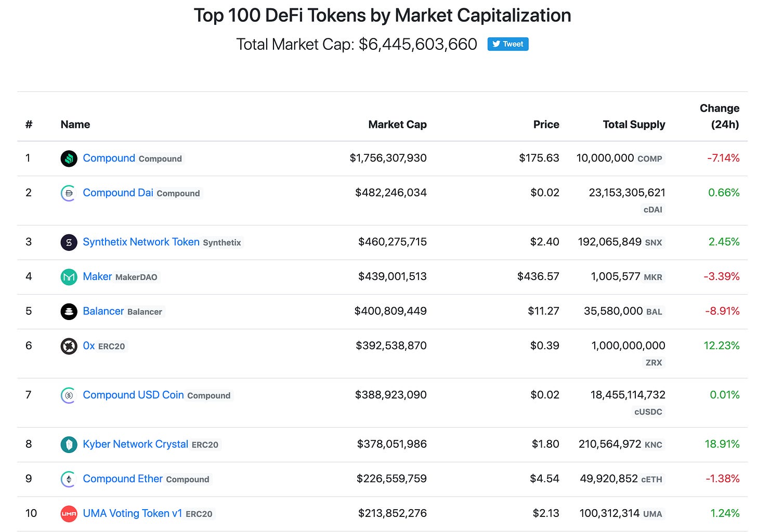This screenshot has height=532, width=757.
Task: Open the Compound Dai link
Action: [118, 193]
